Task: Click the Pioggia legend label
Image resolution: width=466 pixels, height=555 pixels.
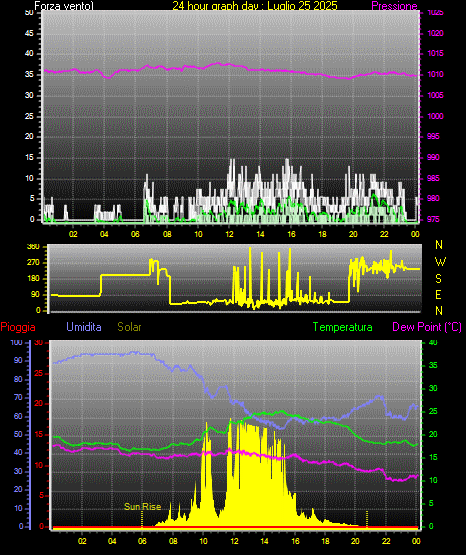Action: coord(18,327)
